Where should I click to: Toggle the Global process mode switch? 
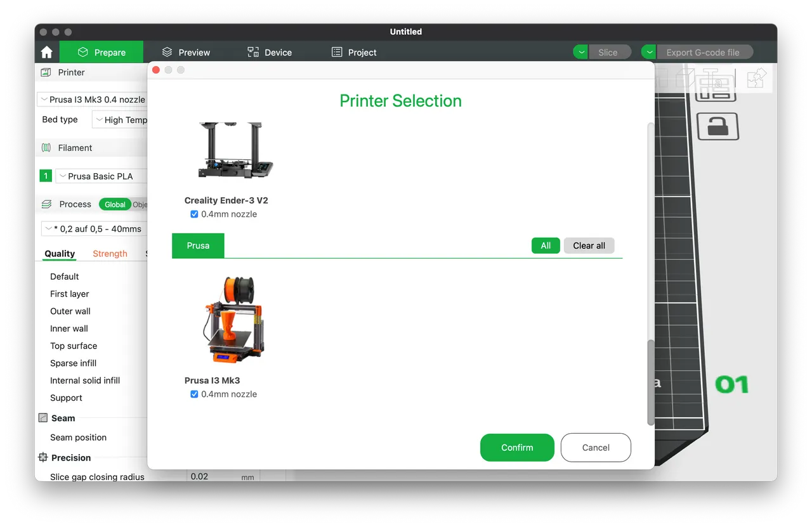coord(115,204)
